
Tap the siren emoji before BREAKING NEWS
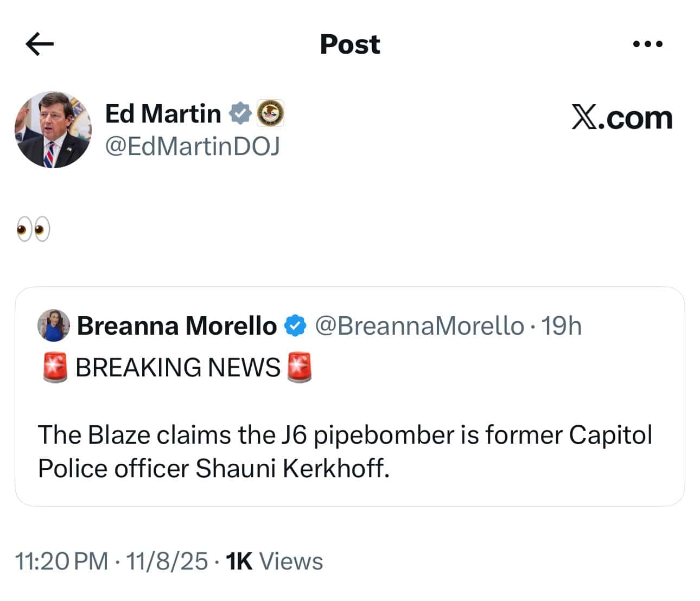click(55, 367)
